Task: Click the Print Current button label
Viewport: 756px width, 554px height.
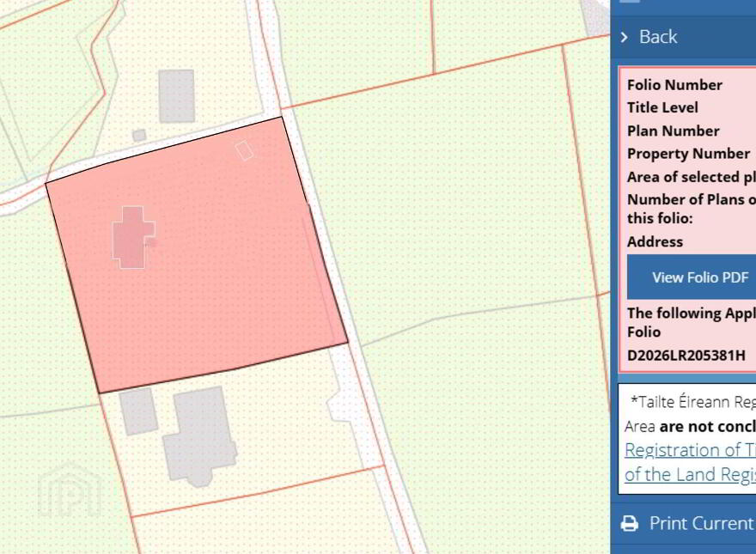Action: coord(703,524)
